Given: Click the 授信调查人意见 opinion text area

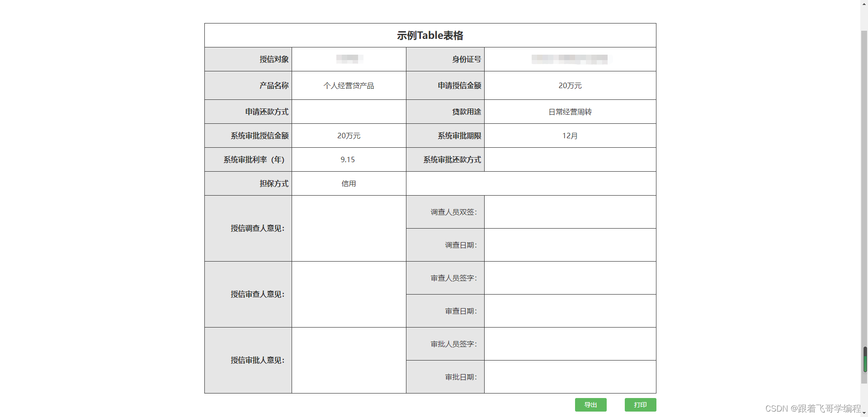Looking at the screenshot, I should 349,228.
